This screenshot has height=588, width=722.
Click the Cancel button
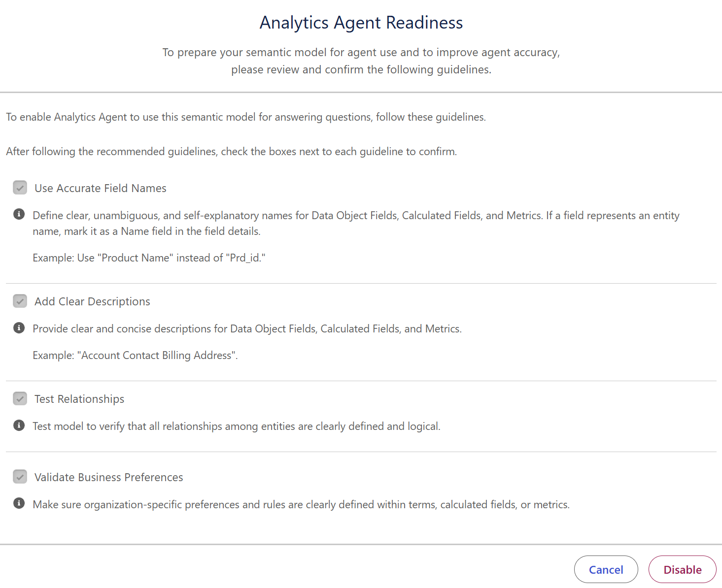click(606, 569)
